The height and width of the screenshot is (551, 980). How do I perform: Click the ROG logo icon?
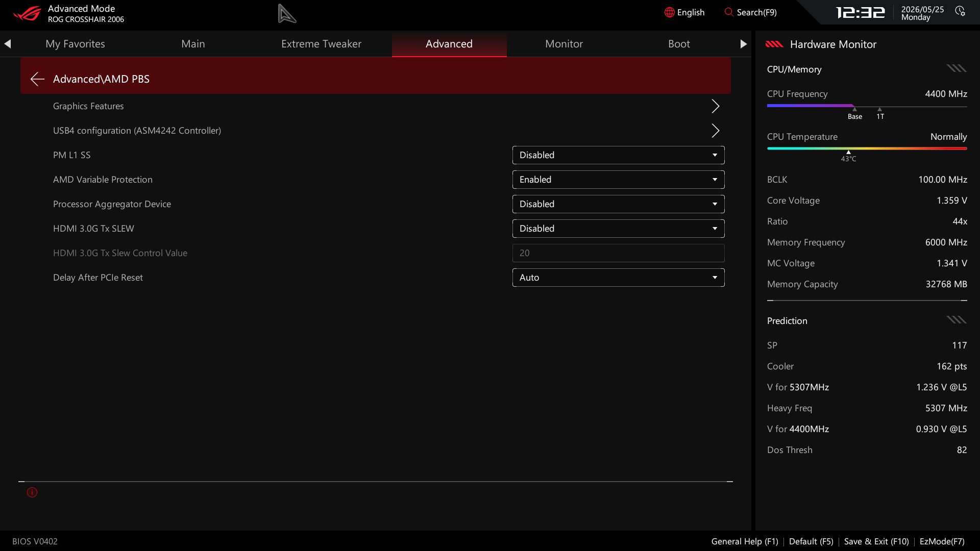pos(27,13)
